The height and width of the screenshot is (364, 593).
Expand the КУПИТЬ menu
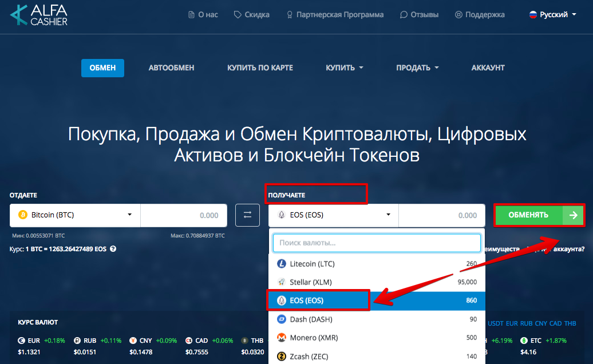tap(344, 68)
